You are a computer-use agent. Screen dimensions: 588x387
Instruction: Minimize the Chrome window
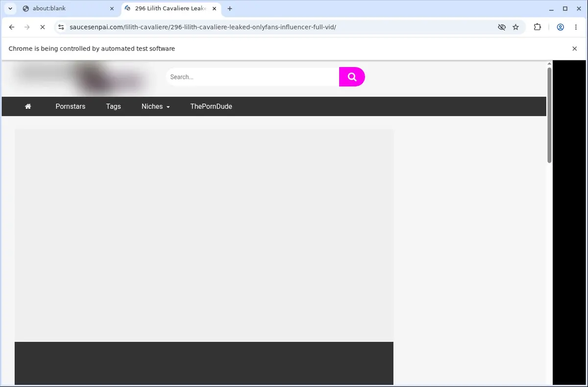551,8
